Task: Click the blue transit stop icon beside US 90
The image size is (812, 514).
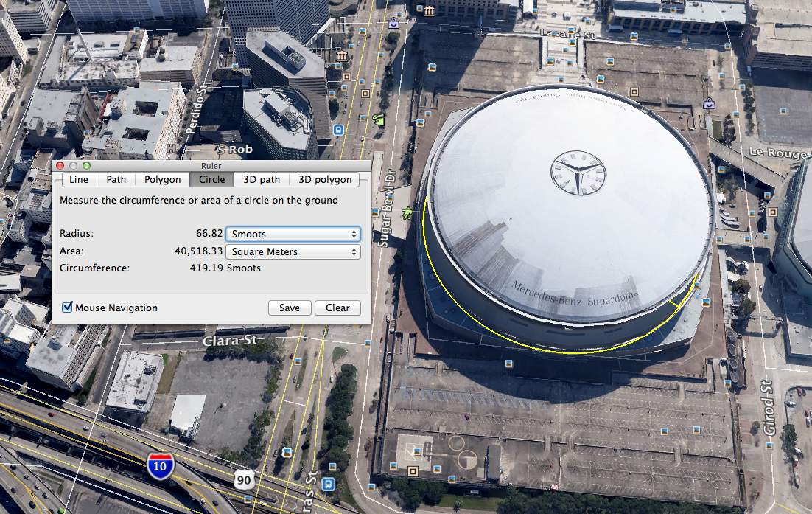Action: [329, 484]
